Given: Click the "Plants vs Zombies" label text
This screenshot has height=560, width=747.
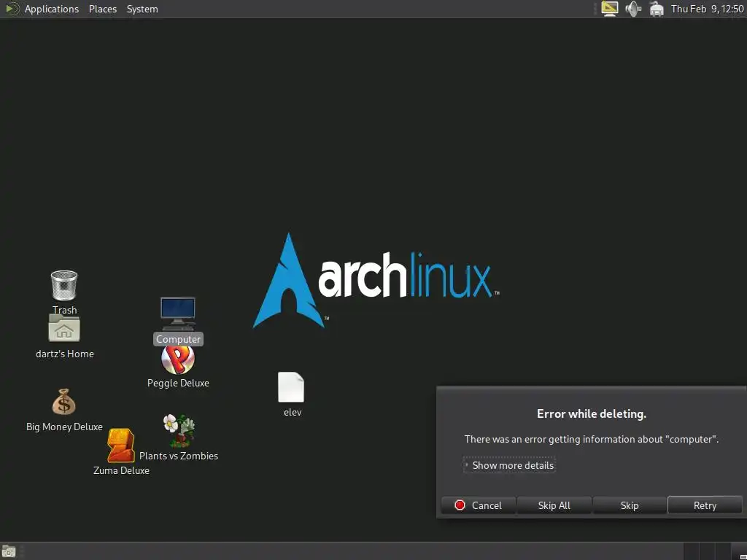Looking at the screenshot, I should [179, 456].
